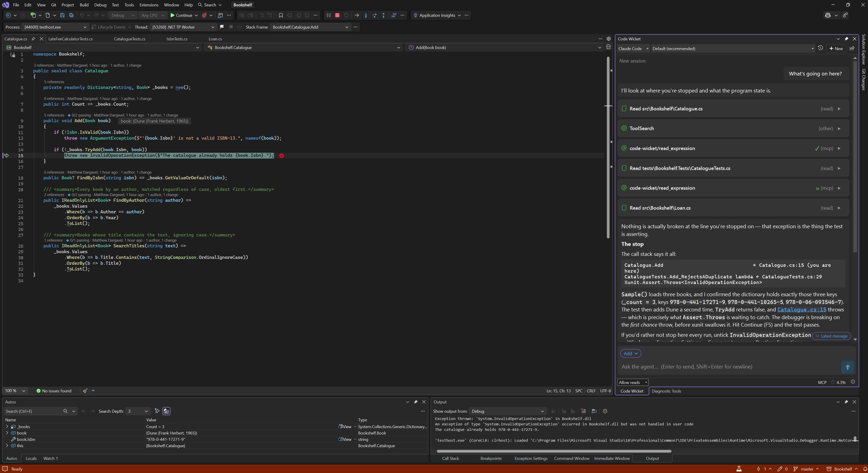Switch to the Diagnostic Tools tab
Image resolution: width=868 pixels, height=473 pixels.
click(x=666, y=391)
